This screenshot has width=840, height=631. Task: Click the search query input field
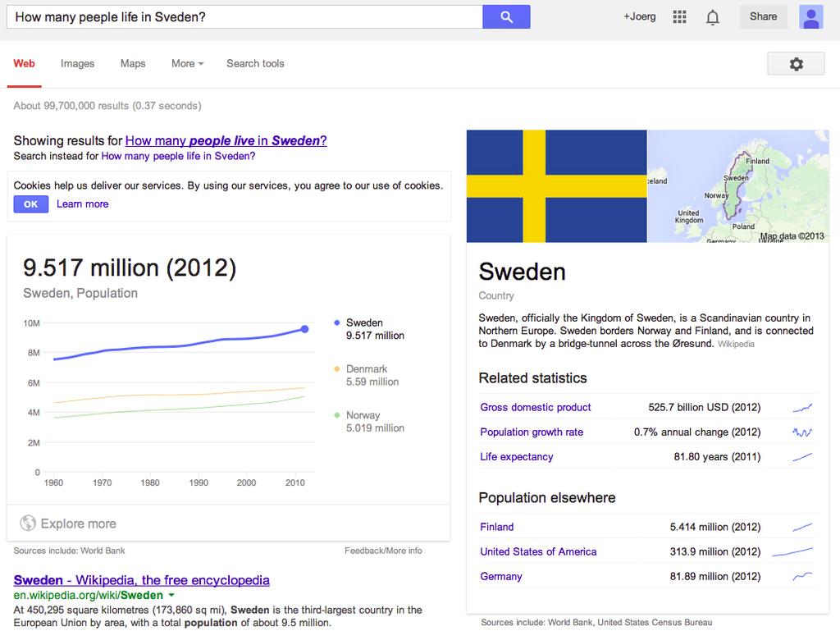click(x=244, y=16)
